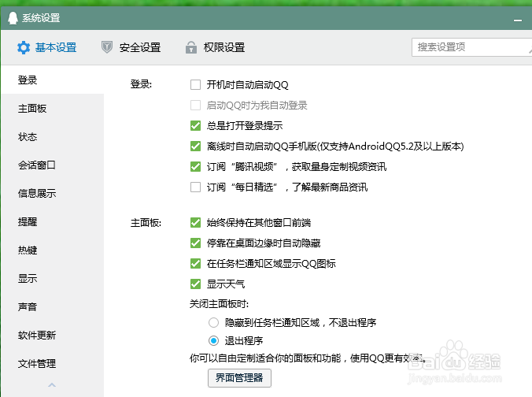Click the 关闭主面板时 label text

click(220, 304)
